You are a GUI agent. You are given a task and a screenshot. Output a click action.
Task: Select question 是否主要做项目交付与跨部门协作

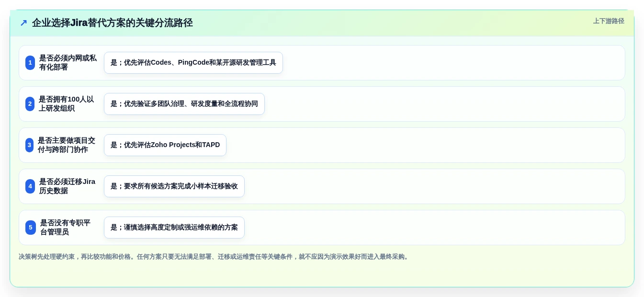[x=67, y=145]
